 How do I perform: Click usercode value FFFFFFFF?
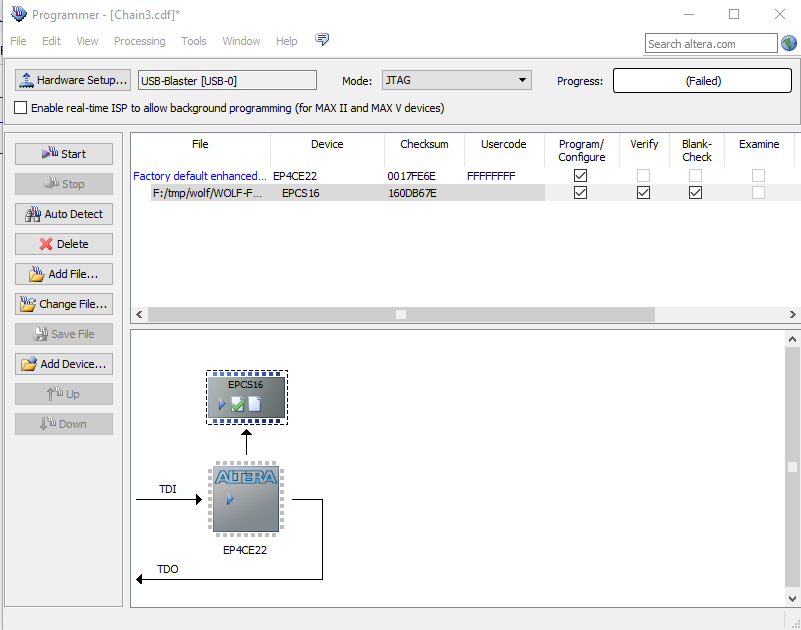(x=491, y=176)
